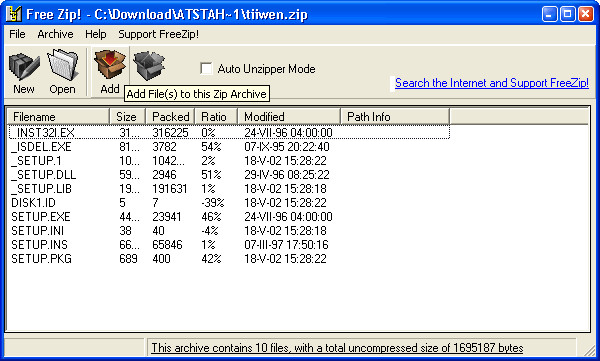Select the _ISDEL.EXE file row

point(229,147)
